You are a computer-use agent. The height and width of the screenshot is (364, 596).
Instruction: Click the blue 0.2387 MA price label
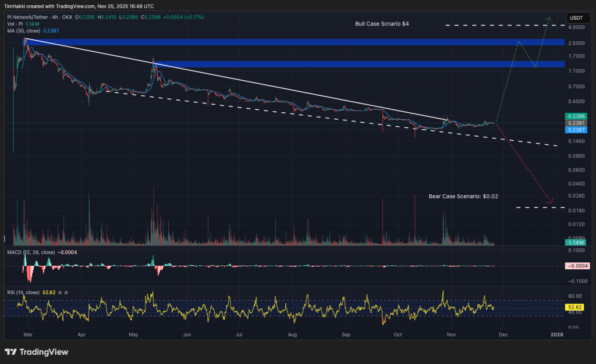pos(577,130)
